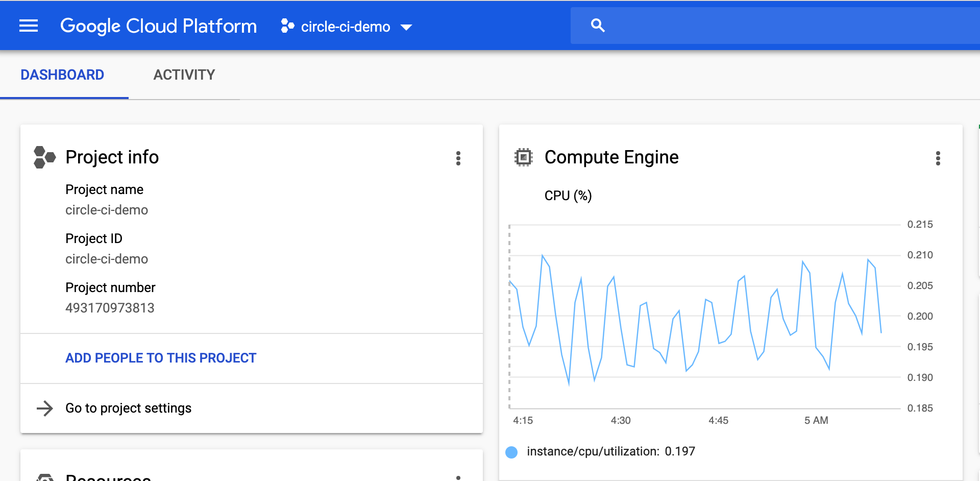Select the DASHBOARD tab

(x=62, y=75)
